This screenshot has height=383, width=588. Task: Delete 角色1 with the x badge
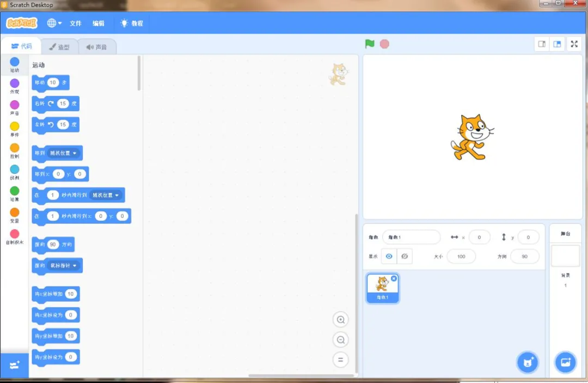coord(394,278)
